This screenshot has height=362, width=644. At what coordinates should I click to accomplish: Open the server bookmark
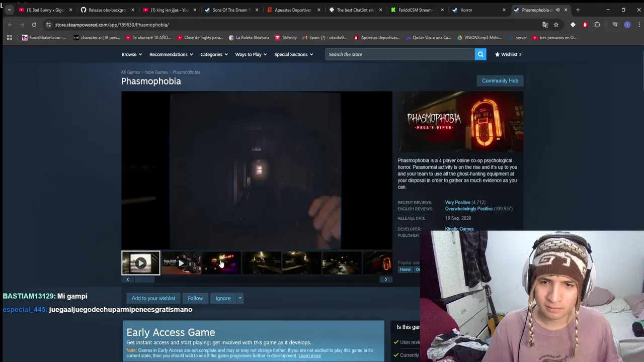tap(517, 38)
